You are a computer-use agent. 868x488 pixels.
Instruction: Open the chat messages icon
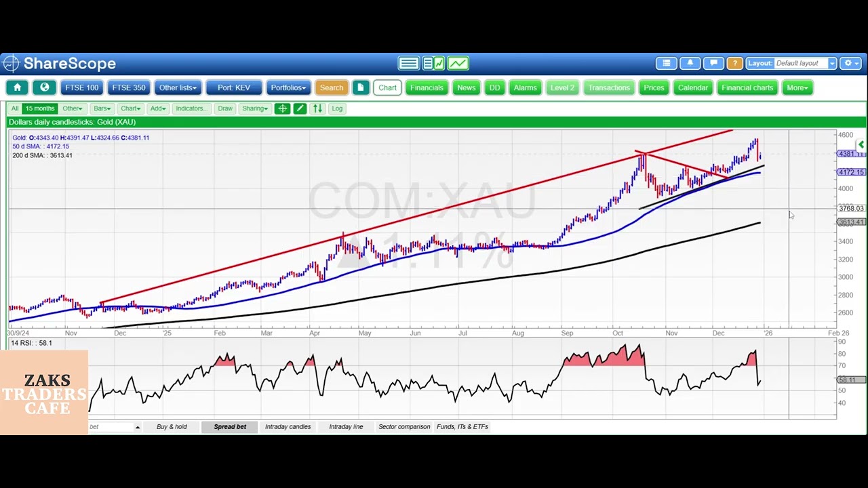tap(713, 63)
